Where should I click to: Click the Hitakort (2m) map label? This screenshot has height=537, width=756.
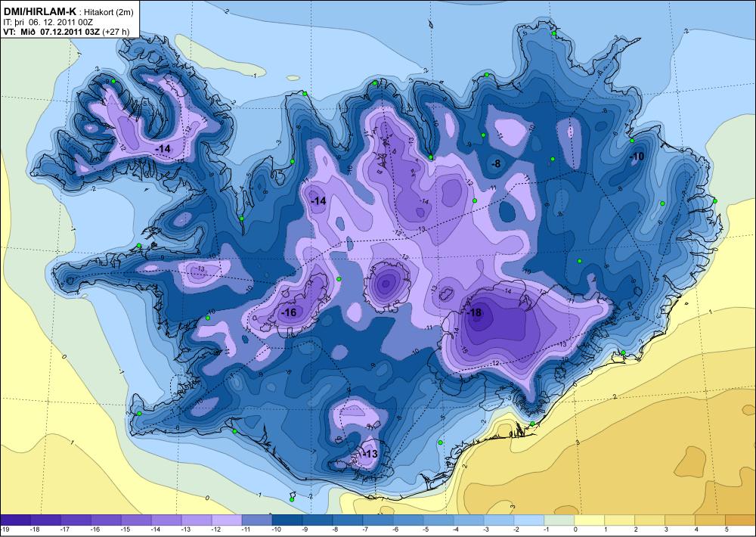click(107, 13)
